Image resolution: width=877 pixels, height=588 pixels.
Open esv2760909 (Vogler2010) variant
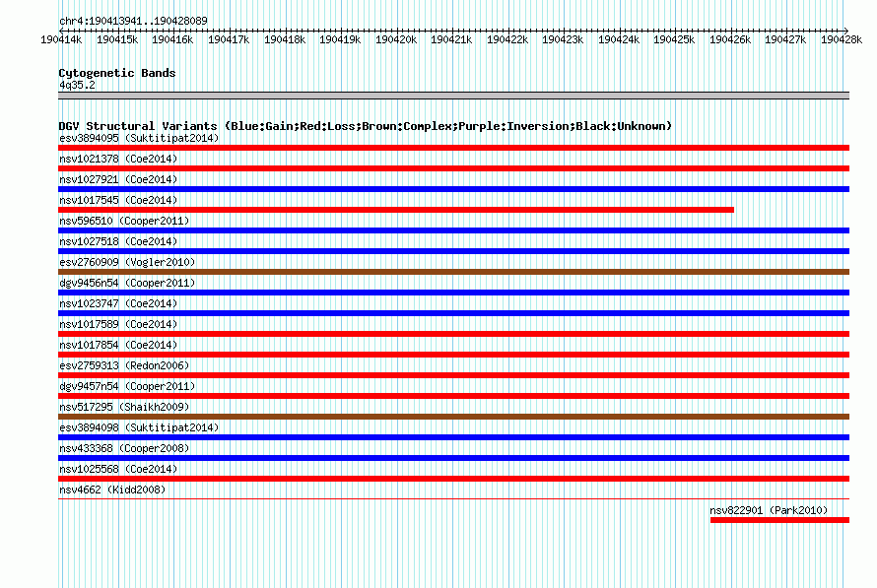(127, 262)
